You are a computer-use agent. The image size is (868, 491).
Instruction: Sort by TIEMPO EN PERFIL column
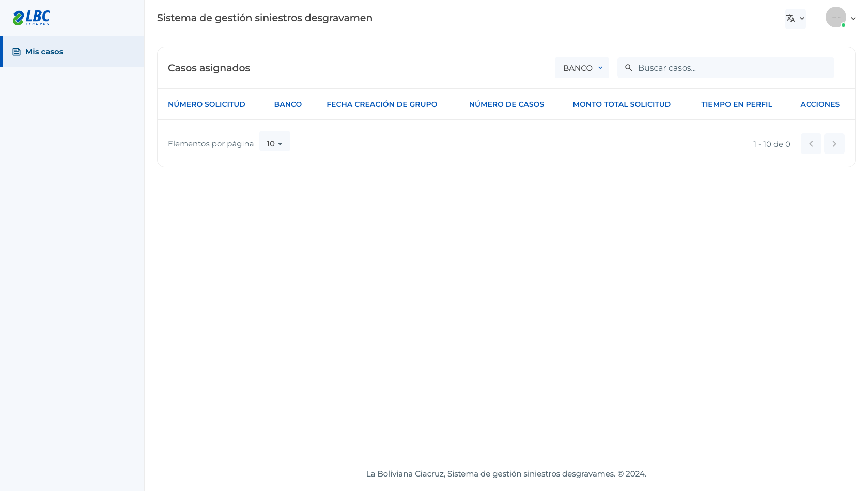tap(737, 104)
